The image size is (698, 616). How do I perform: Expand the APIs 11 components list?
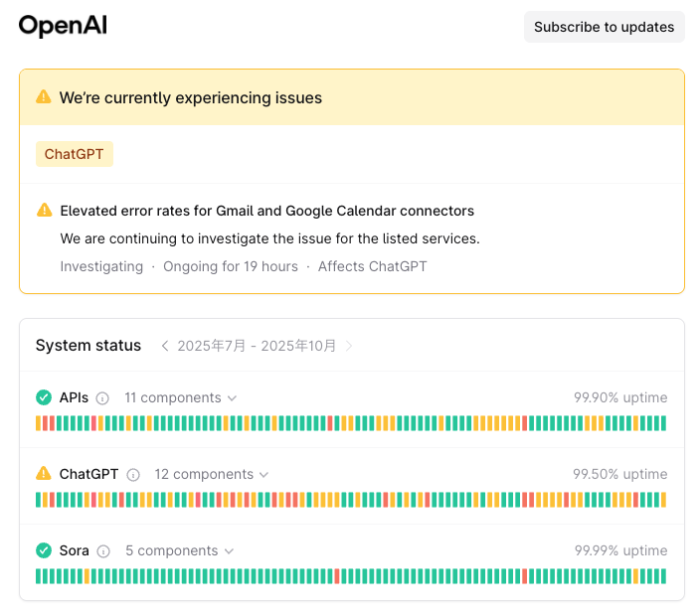[180, 397]
